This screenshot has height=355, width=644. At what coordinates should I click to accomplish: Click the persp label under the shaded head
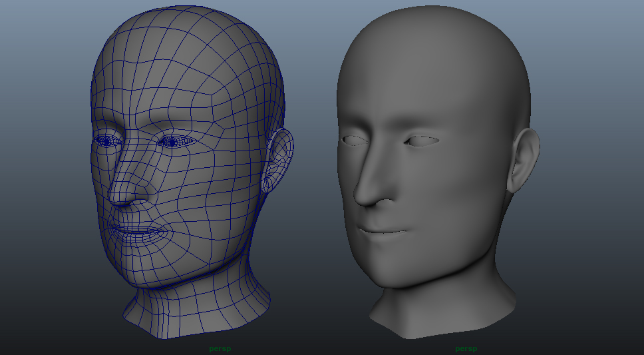[x=466, y=348]
